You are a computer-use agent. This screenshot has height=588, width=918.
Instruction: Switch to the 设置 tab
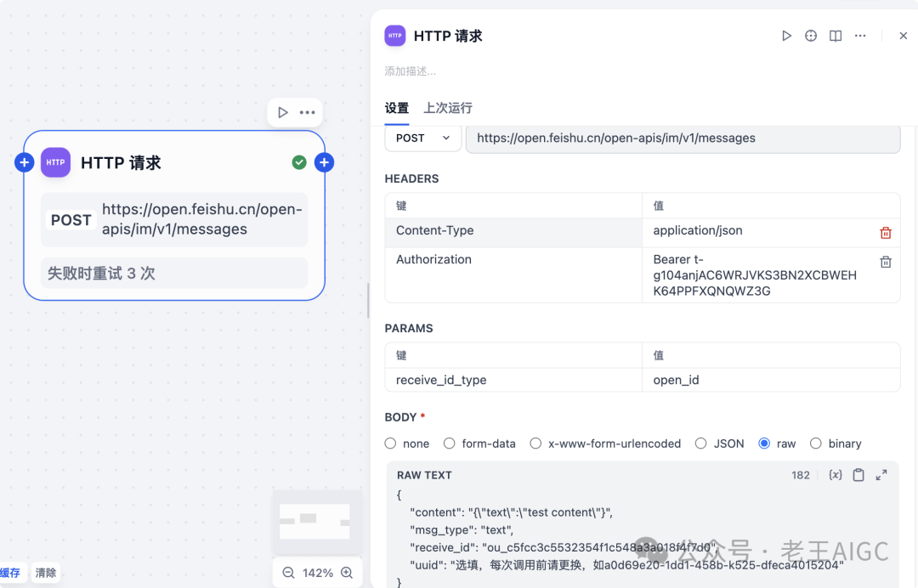click(396, 108)
